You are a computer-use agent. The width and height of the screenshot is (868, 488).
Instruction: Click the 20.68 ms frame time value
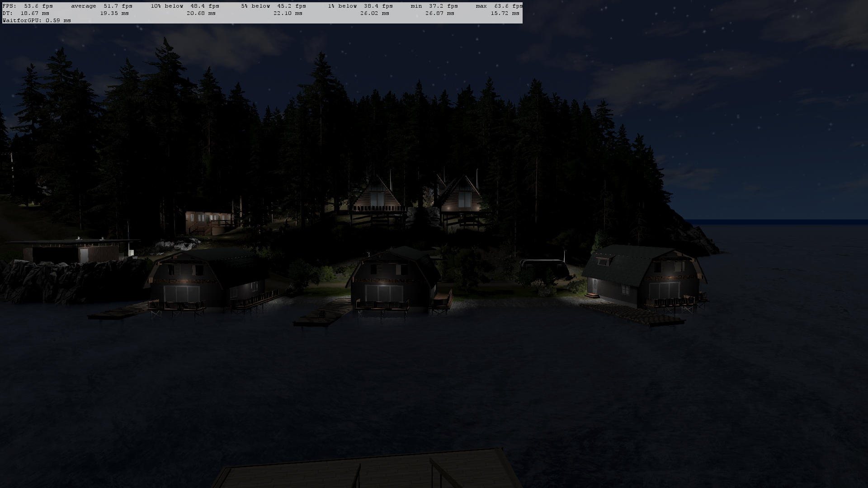[201, 13]
